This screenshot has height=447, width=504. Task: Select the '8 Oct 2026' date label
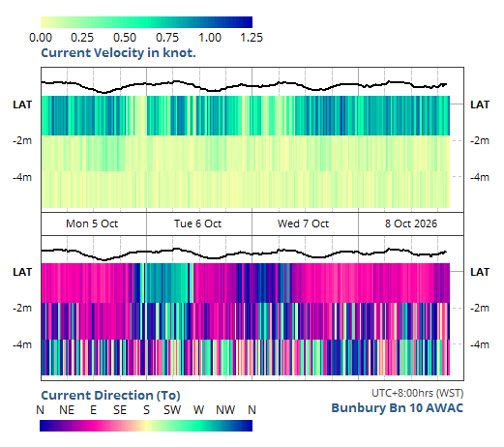click(x=411, y=223)
